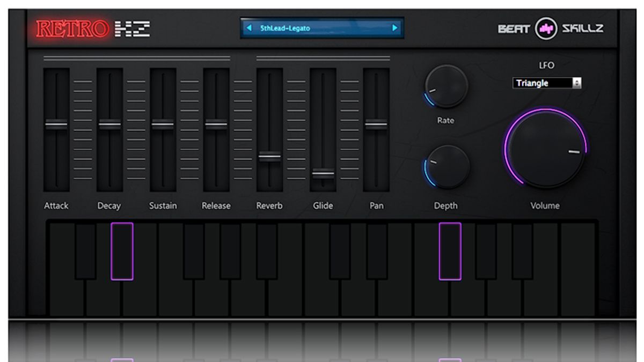Click the Pan slider handle
This screenshot has height=362, width=644.
click(x=377, y=123)
